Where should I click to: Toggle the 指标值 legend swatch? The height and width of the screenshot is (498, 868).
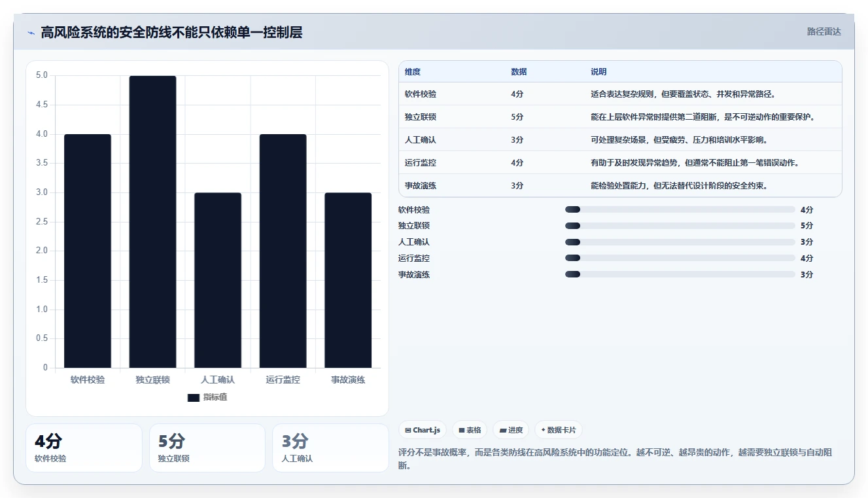point(193,397)
